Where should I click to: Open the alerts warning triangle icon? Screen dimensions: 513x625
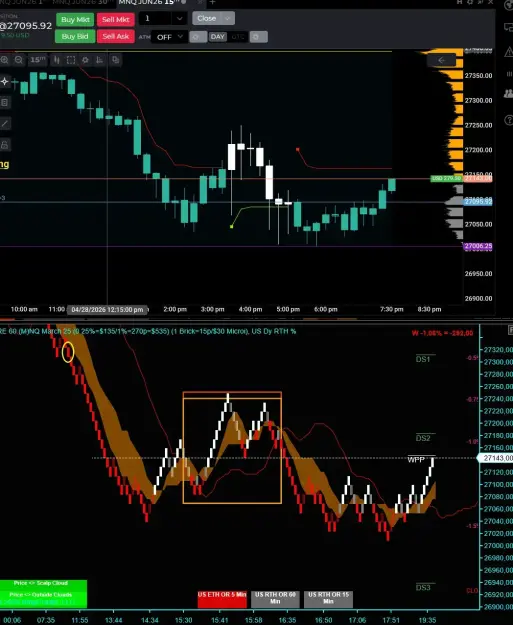(509, 52)
